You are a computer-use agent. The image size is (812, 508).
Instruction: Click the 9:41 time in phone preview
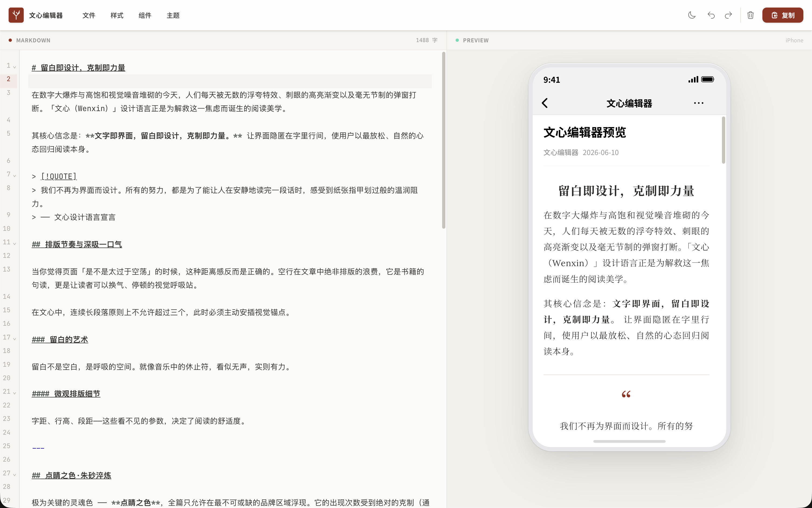coord(551,80)
